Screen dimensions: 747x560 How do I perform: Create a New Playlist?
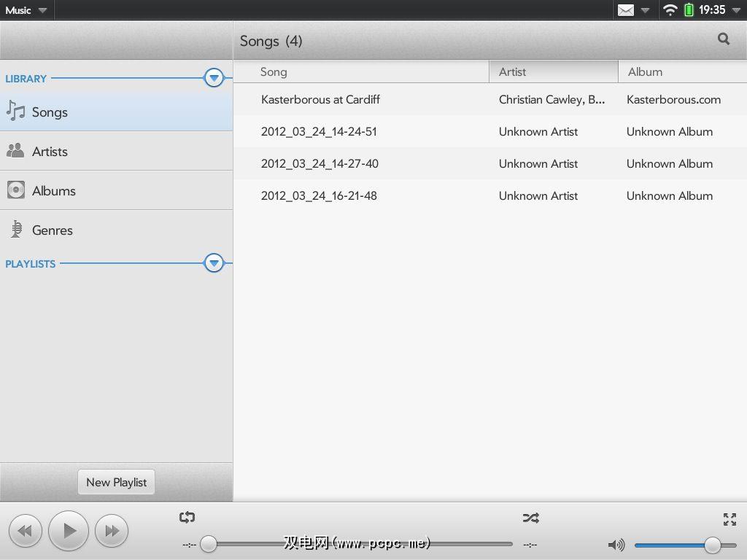[x=116, y=482]
